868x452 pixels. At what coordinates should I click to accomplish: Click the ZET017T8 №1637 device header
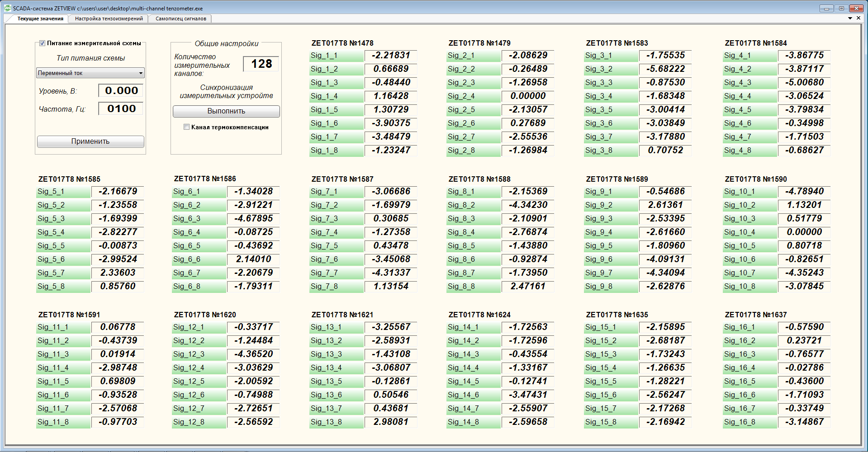tap(756, 315)
